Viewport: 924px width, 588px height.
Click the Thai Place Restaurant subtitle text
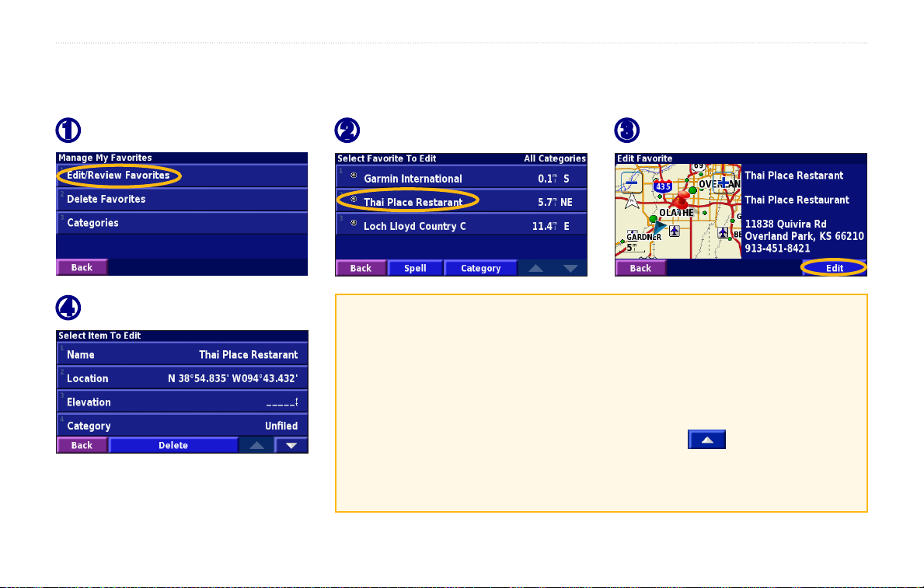pyautogui.click(x=797, y=200)
